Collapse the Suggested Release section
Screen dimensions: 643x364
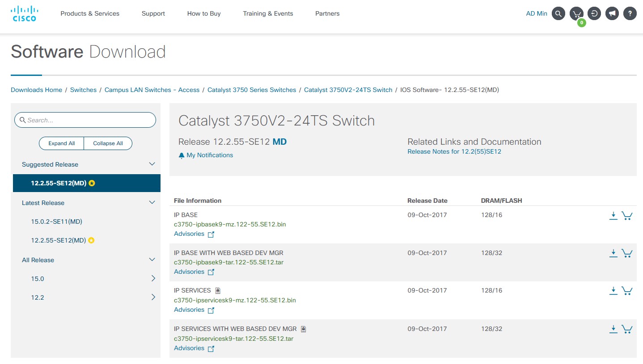pyautogui.click(x=152, y=164)
